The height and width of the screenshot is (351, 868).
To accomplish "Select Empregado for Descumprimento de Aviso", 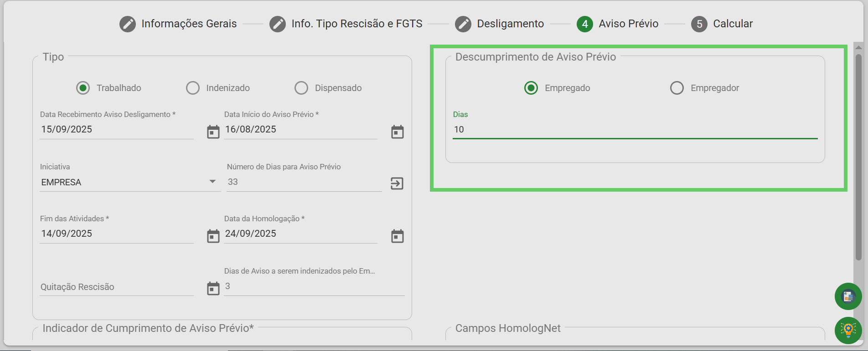I will [531, 88].
